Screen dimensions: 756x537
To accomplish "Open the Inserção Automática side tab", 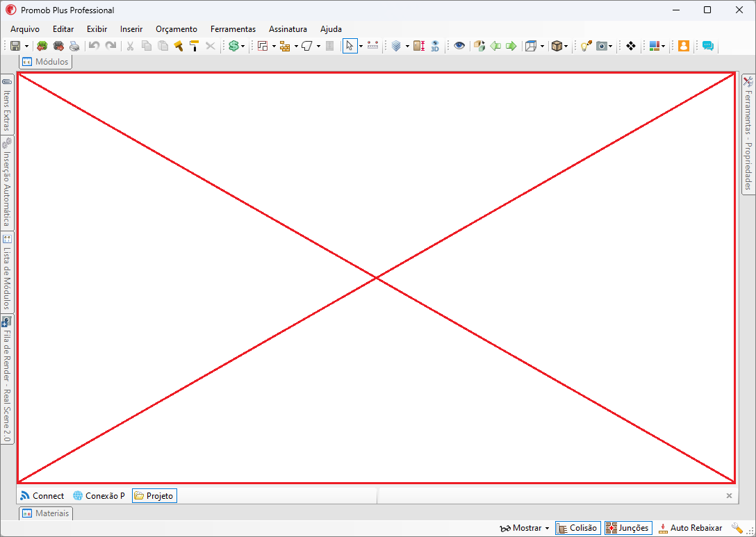I will click(7, 183).
